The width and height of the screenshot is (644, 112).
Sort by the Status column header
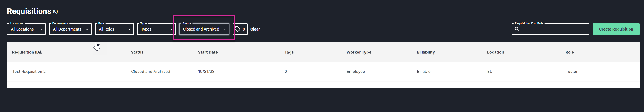(x=137, y=52)
